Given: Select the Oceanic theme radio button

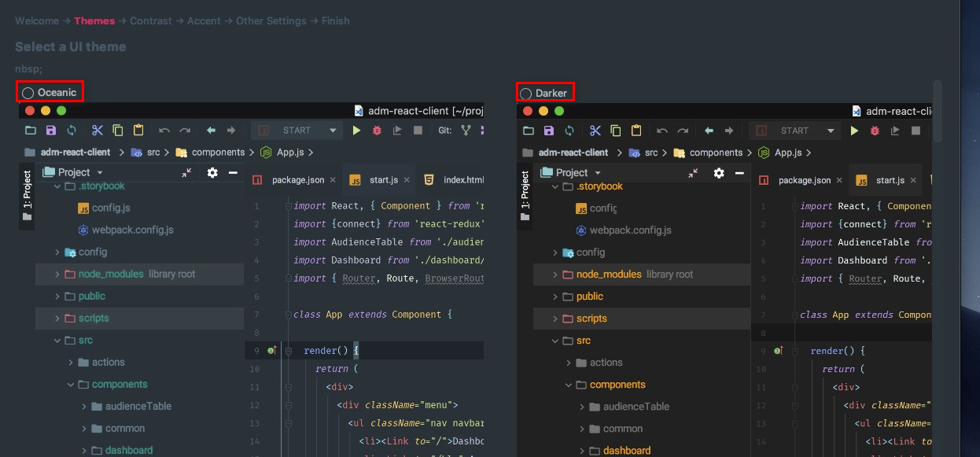Looking at the screenshot, I should (28, 93).
